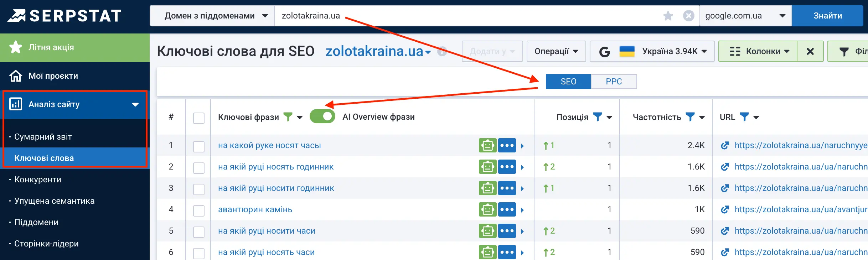Image resolution: width=868 pixels, height=260 pixels.
Task: Click the AI robot icon for на якій руці носити годинник
Action: (487, 188)
